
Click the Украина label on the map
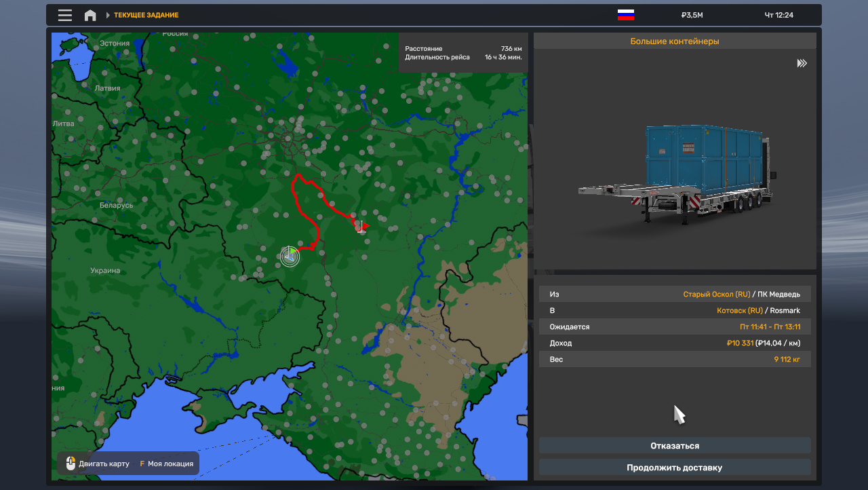click(x=105, y=271)
